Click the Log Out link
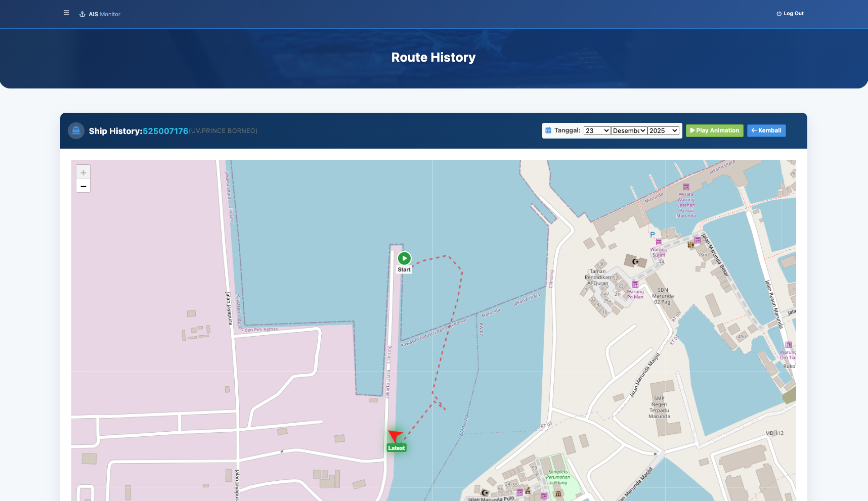This screenshot has width=868, height=501. (790, 14)
